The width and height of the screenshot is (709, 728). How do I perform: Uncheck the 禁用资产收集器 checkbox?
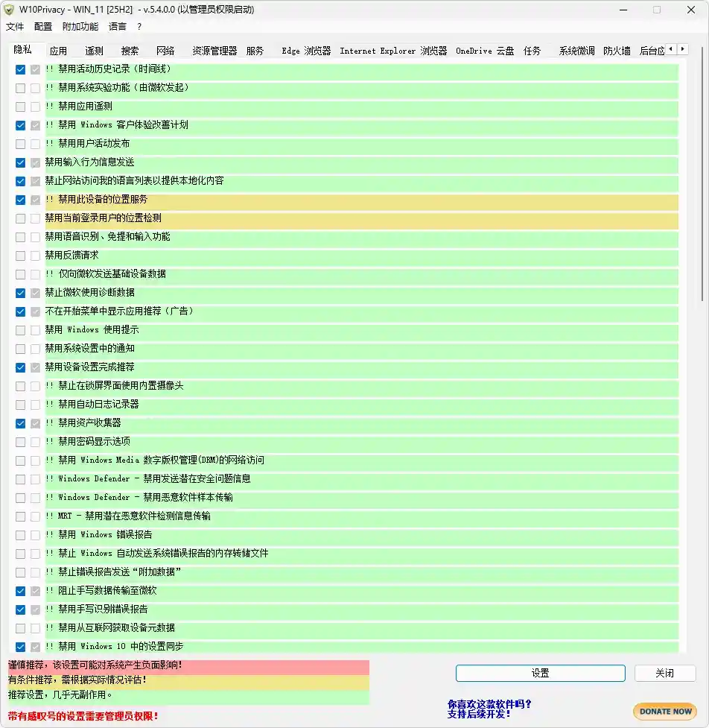[x=20, y=423]
